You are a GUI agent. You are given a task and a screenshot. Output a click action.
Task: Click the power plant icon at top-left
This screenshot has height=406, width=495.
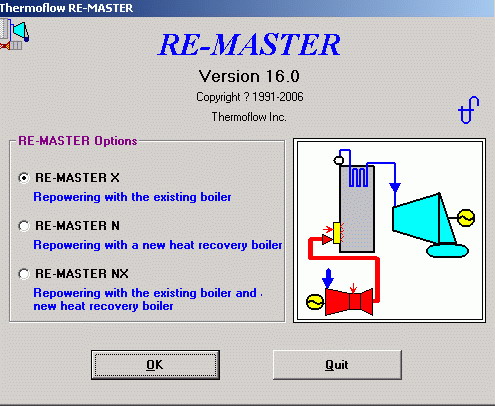[x=14, y=34]
